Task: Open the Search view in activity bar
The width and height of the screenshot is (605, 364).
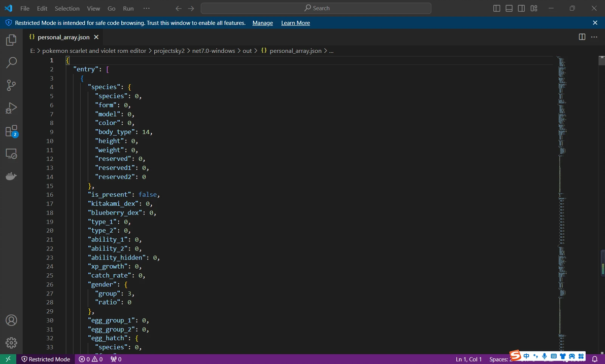Action: pos(11,62)
